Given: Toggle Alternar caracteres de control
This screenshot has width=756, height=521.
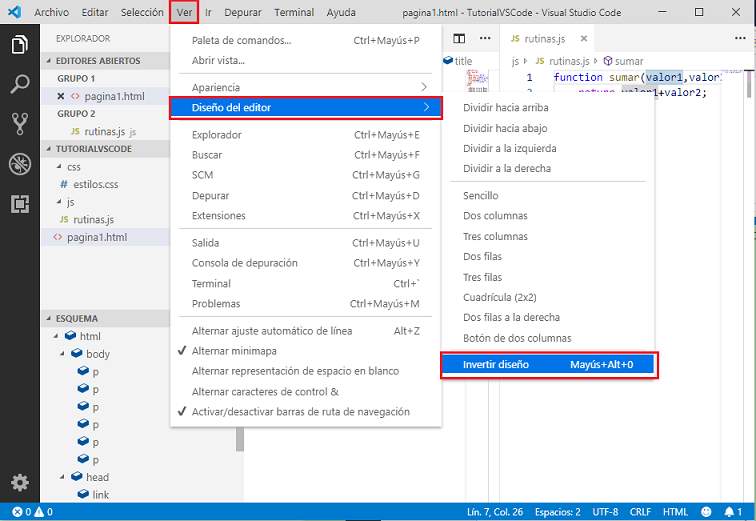Looking at the screenshot, I should [x=306, y=391].
